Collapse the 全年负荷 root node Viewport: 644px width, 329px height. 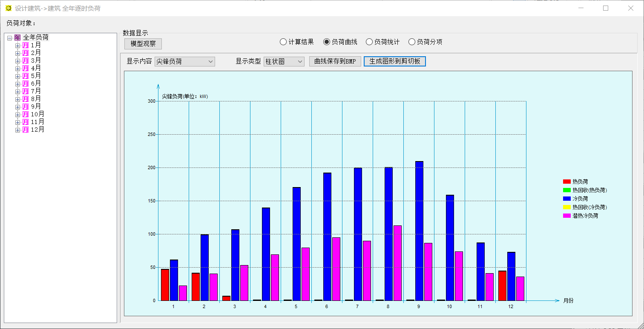tap(10, 38)
